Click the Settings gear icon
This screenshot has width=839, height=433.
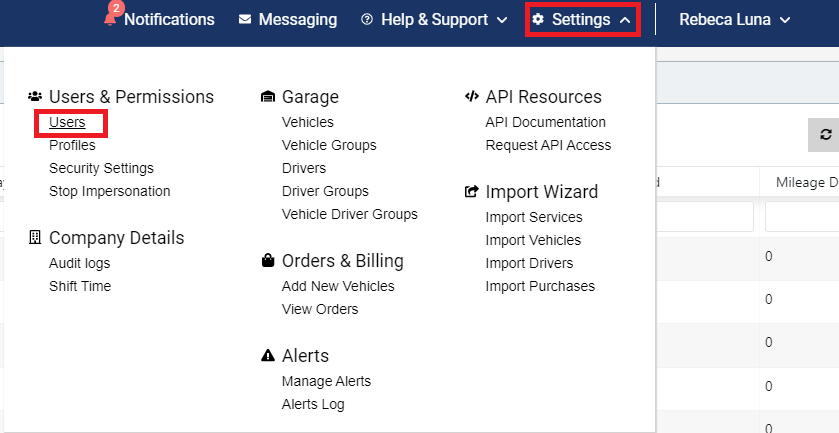click(x=538, y=20)
